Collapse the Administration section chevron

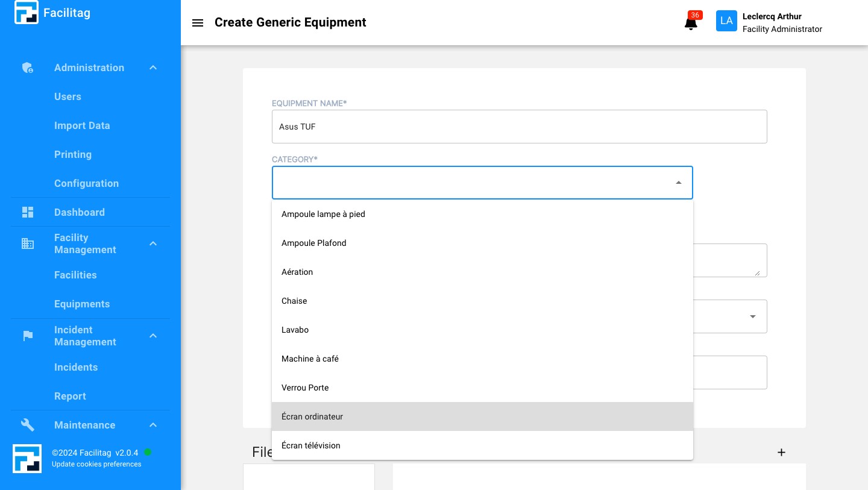tap(153, 68)
